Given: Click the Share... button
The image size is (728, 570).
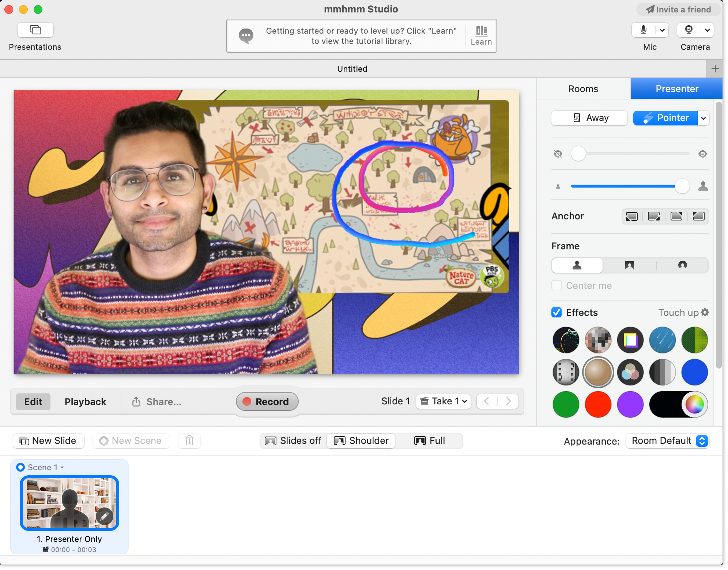Looking at the screenshot, I should tap(156, 401).
